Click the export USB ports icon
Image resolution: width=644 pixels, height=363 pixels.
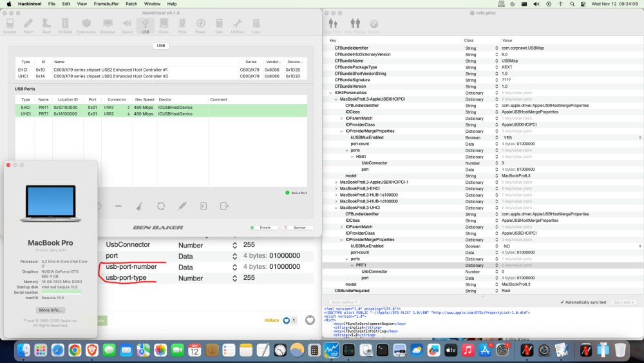click(x=224, y=206)
